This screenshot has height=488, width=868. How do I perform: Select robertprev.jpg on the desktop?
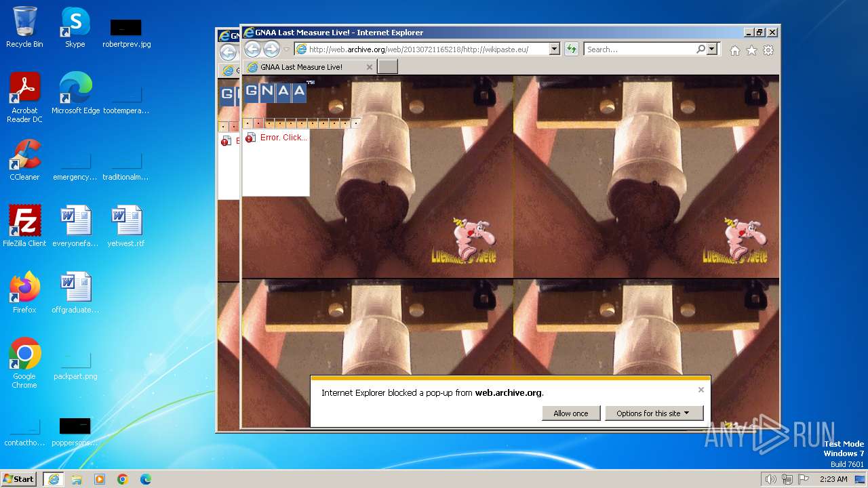[x=126, y=34]
